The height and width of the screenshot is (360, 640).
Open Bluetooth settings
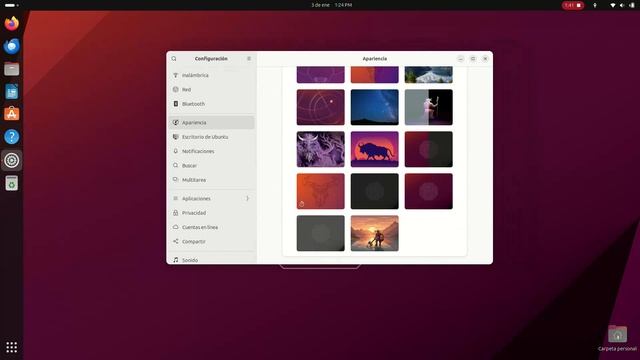tap(211, 104)
